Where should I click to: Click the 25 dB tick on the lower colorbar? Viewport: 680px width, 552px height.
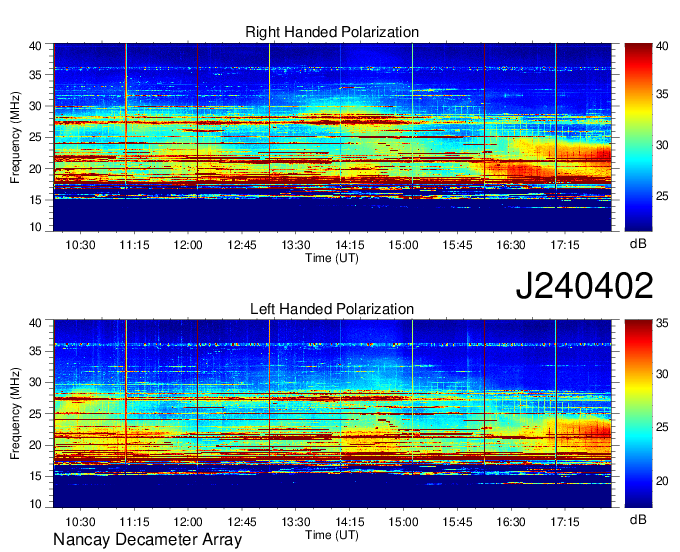(x=662, y=427)
